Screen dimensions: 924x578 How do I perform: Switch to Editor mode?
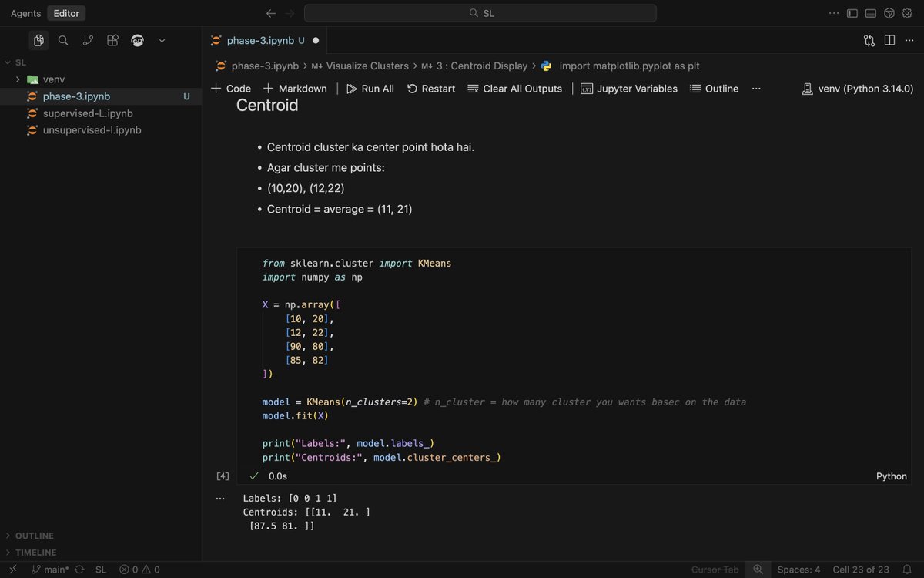pyautogui.click(x=66, y=13)
